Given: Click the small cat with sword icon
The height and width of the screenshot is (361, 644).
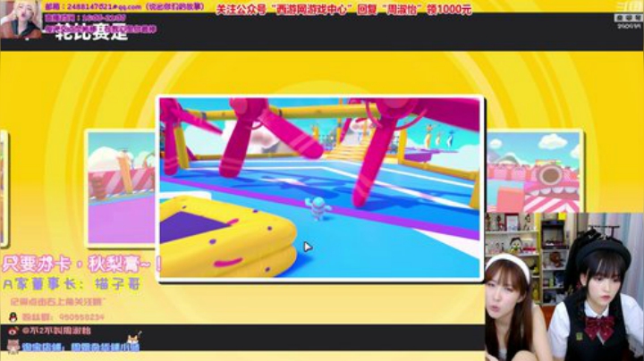Looking at the screenshot, I should point(133,339).
